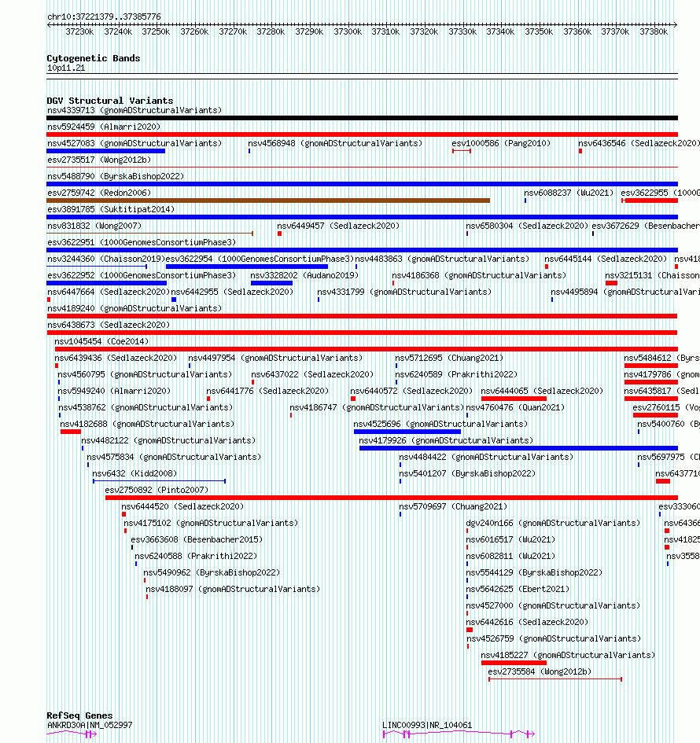Click the esv2759742 (Redon2006) brown bar

tap(268, 200)
